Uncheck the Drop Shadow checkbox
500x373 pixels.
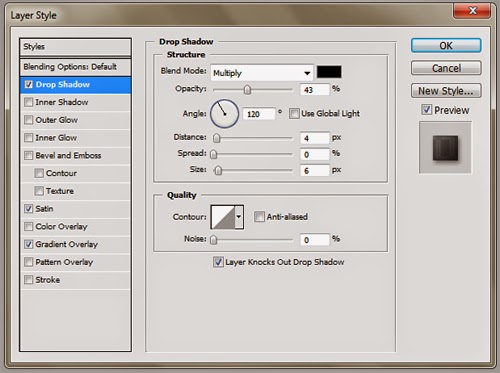[29, 85]
